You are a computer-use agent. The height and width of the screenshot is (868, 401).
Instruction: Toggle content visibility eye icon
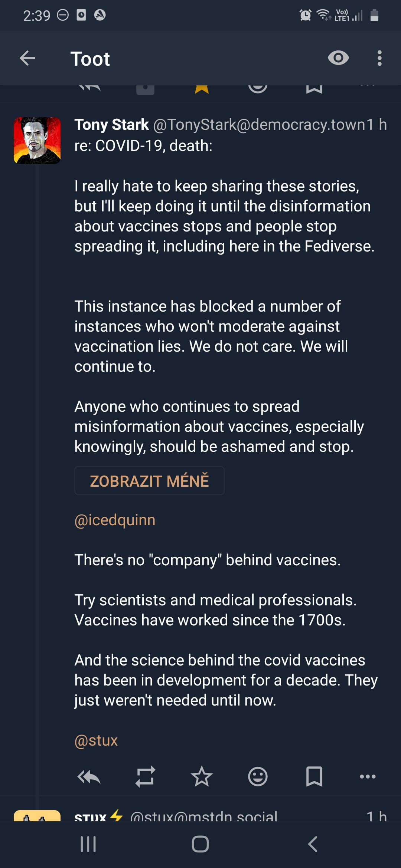coord(338,58)
